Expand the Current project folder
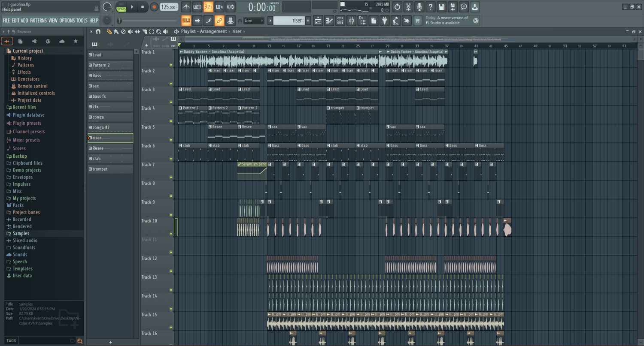 (45, 51)
